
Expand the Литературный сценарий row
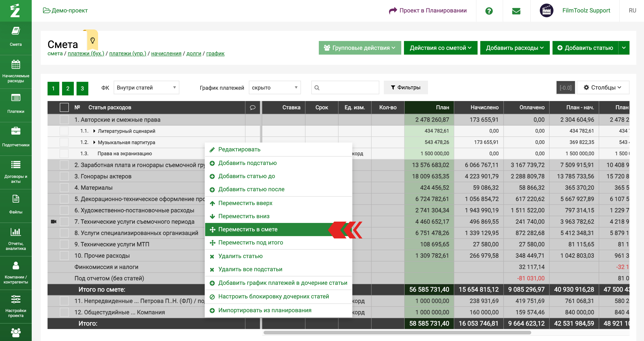point(94,131)
